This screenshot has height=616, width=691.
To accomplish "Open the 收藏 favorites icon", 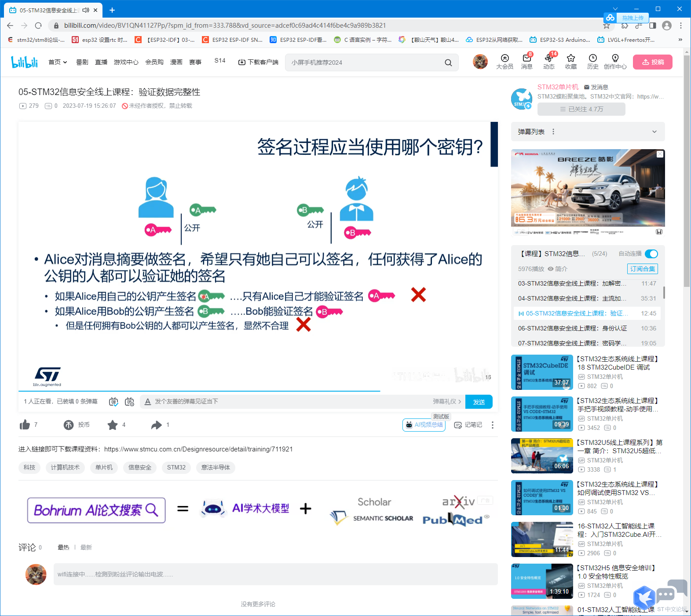I will (x=571, y=62).
